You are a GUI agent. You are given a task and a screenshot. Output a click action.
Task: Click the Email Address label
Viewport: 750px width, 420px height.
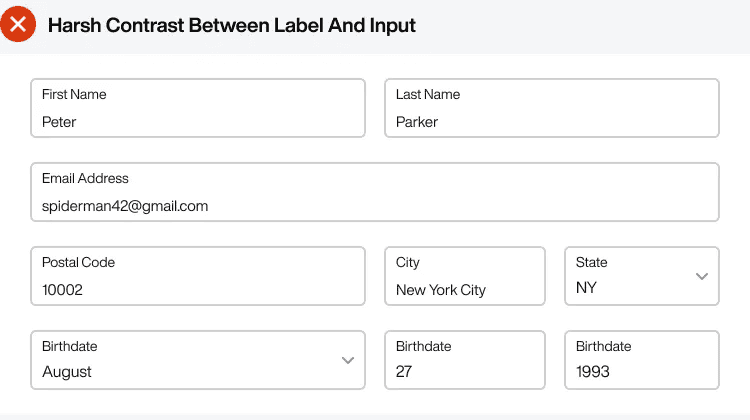pos(85,178)
